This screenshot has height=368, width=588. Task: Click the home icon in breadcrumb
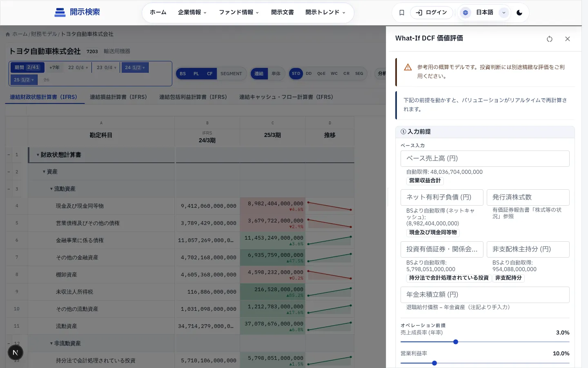click(8, 34)
